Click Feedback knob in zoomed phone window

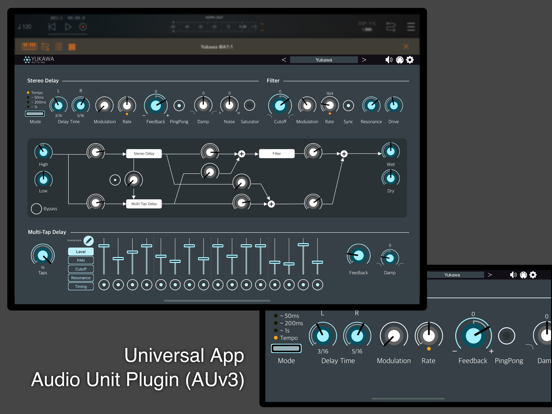pos(473,336)
